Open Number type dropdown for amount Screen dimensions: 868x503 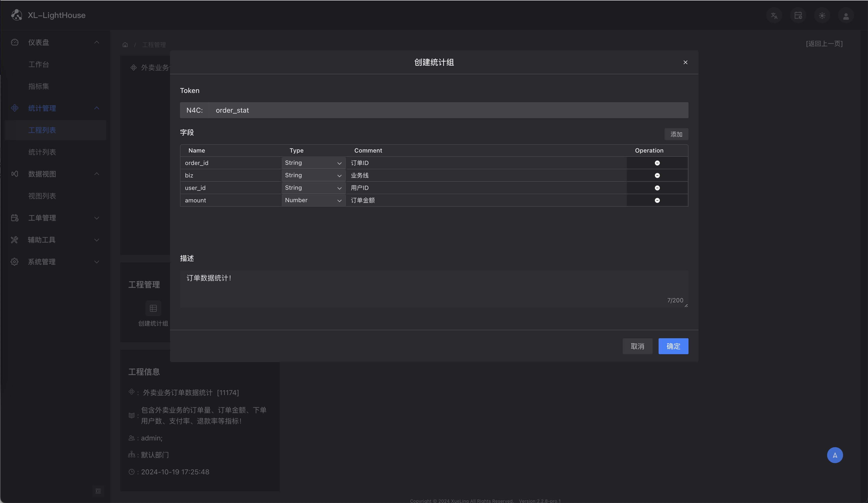(x=313, y=200)
